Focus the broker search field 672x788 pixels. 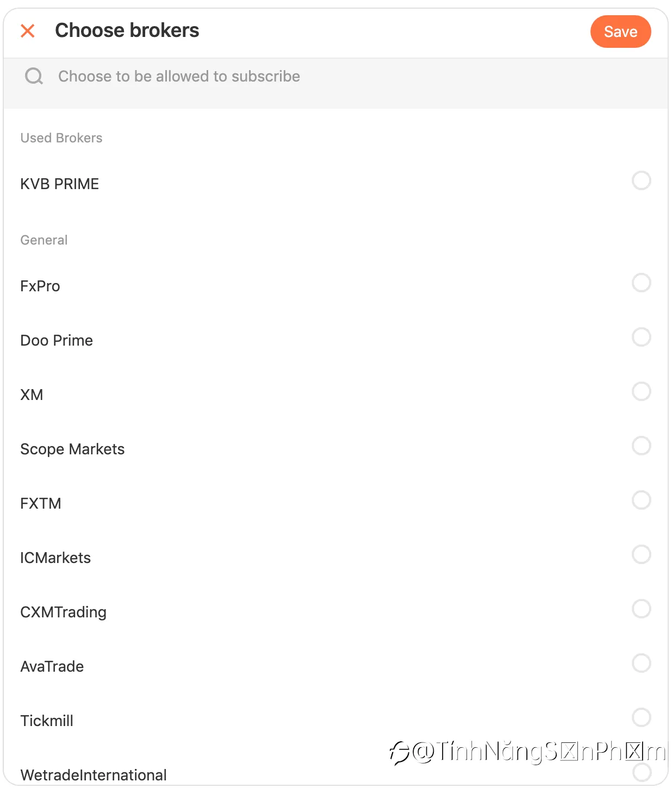tap(336, 76)
